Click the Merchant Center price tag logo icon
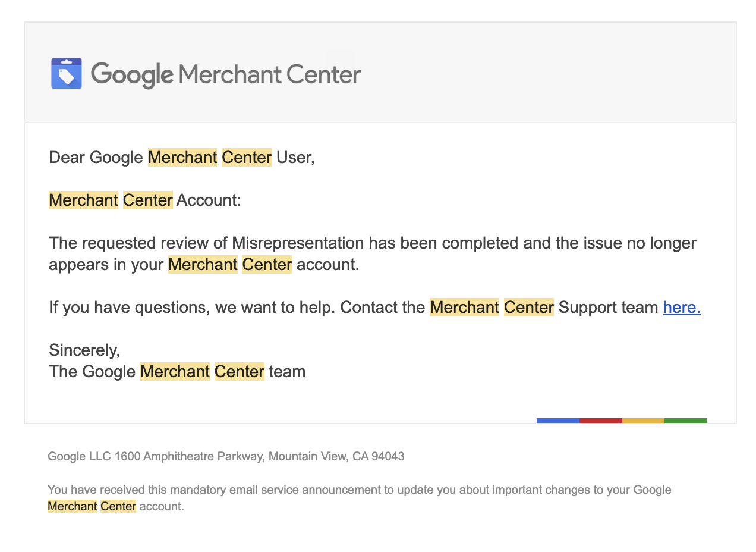This screenshot has width=756, height=552. coord(67,73)
